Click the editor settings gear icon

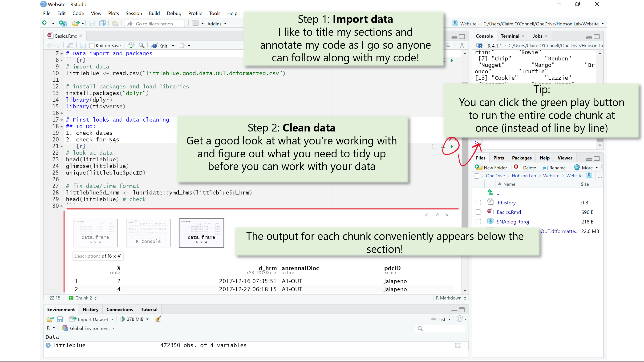coord(182,46)
